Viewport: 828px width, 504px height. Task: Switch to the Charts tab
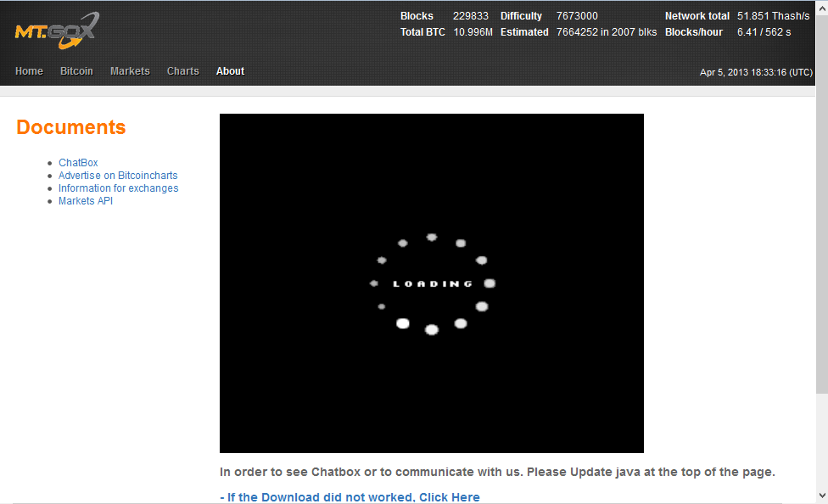click(182, 71)
